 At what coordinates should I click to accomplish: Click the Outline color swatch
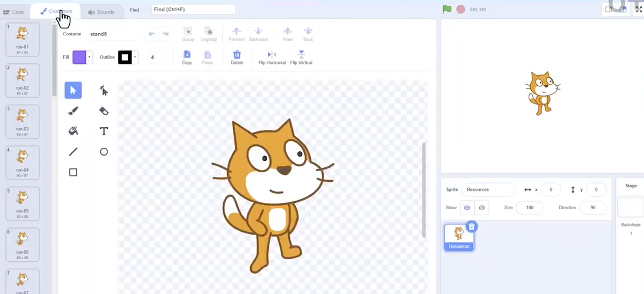tap(125, 57)
